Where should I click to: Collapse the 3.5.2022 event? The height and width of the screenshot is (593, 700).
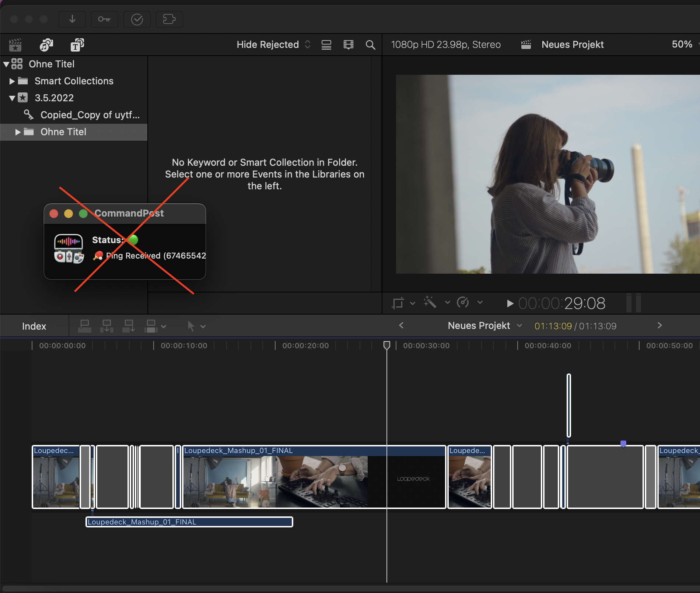pyautogui.click(x=12, y=98)
